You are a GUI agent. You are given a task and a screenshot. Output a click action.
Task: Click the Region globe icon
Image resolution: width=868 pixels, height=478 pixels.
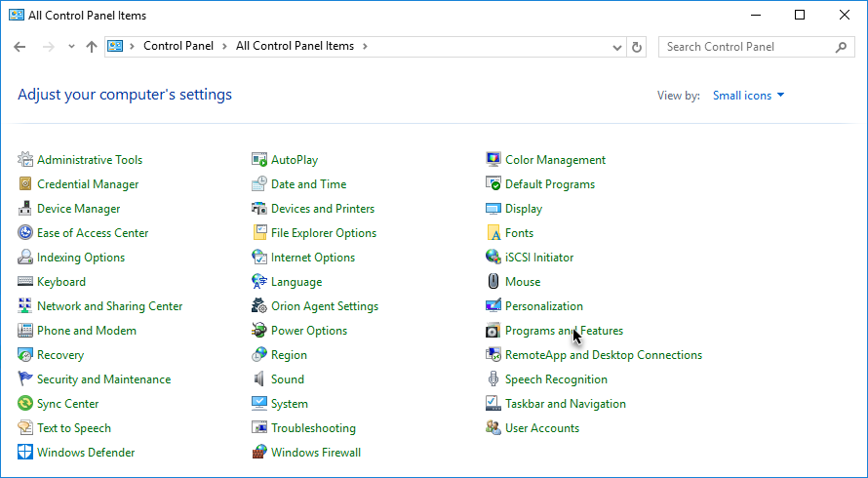click(259, 354)
